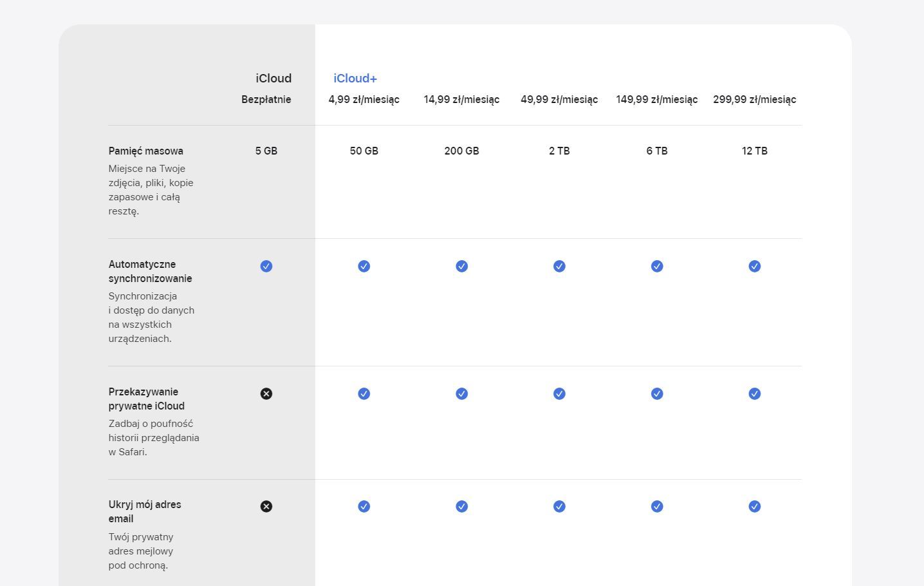Click the 6 TB storage value
Screen dimensions: 924x586
(657, 151)
